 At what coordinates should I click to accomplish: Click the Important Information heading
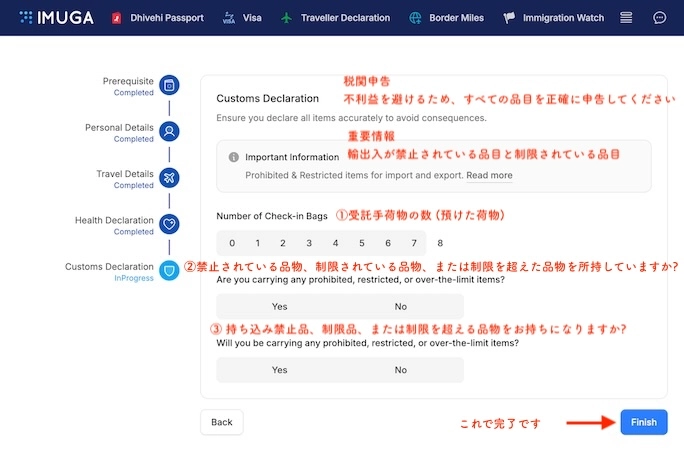click(x=292, y=157)
